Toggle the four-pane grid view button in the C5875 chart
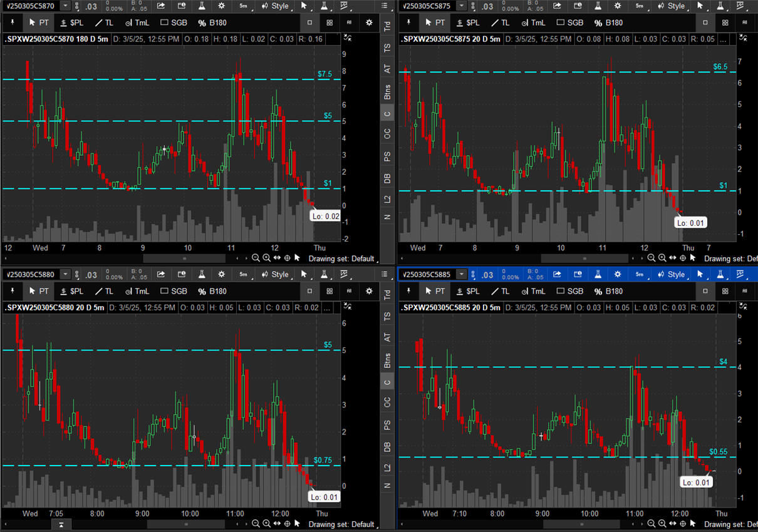 click(x=725, y=23)
